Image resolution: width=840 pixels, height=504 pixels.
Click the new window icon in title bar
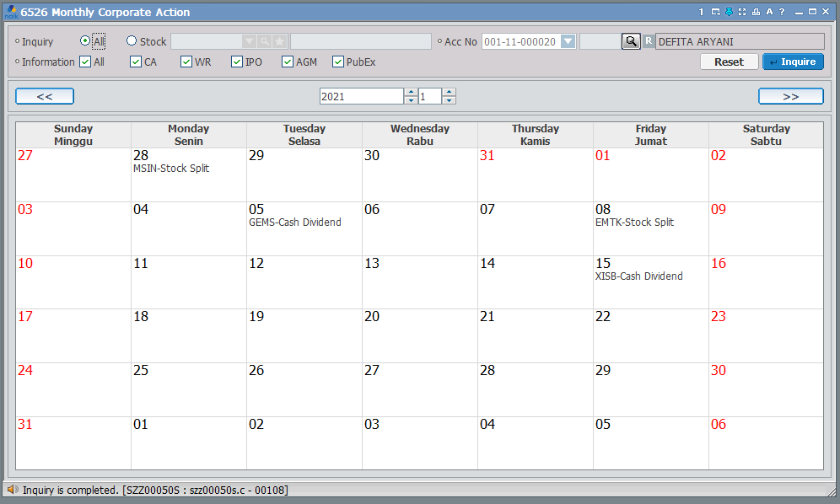click(715, 12)
